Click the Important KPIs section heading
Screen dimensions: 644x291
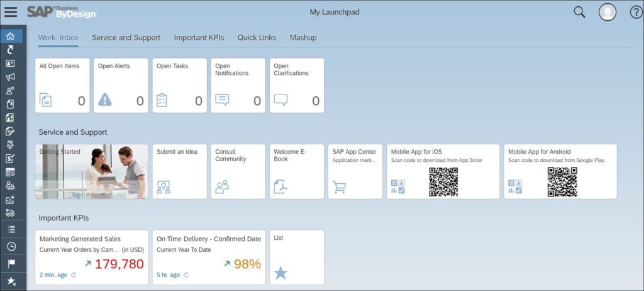coord(64,218)
